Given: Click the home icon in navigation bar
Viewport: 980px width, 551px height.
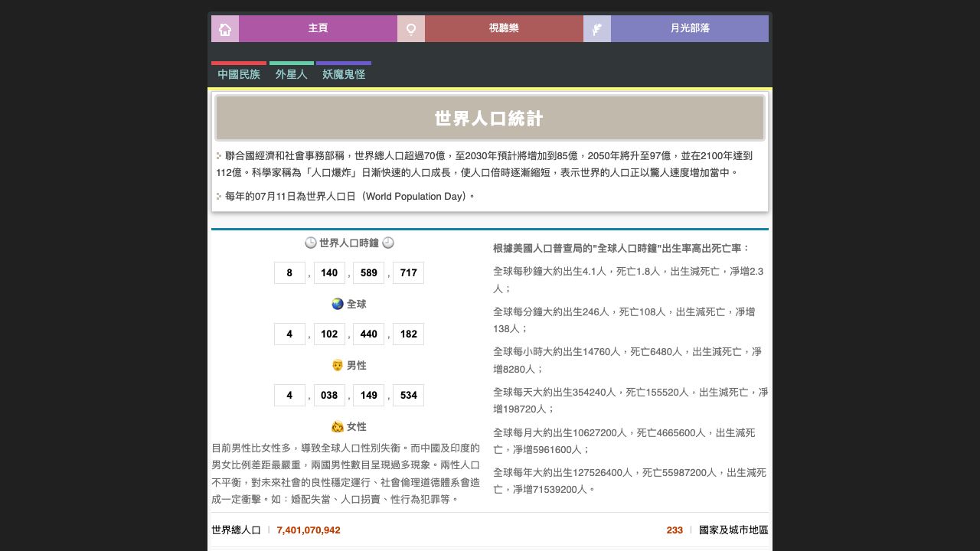Looking at the screenshot, I should [x=225, y=29].
